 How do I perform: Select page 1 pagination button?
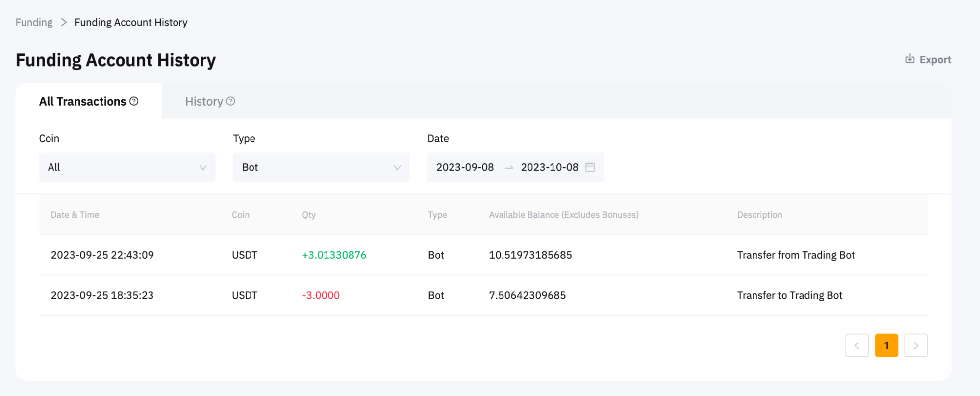886,345
